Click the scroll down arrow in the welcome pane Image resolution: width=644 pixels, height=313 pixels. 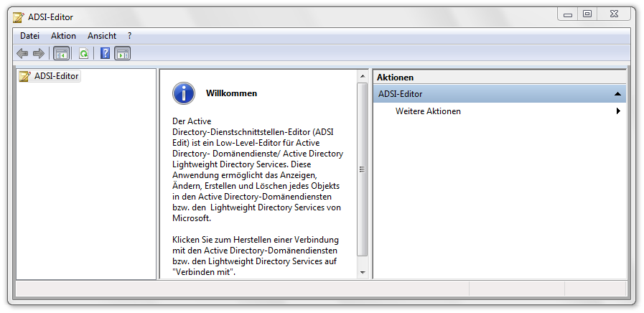(x=362, y=273)
